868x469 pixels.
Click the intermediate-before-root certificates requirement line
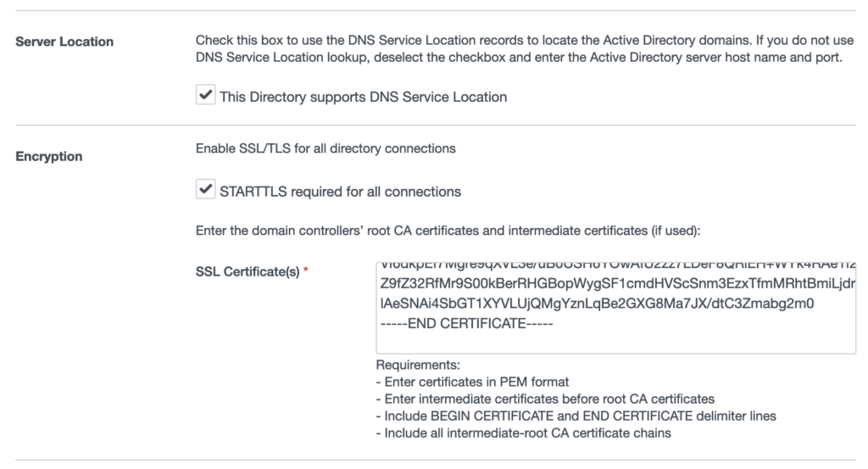tap(545, 399)
